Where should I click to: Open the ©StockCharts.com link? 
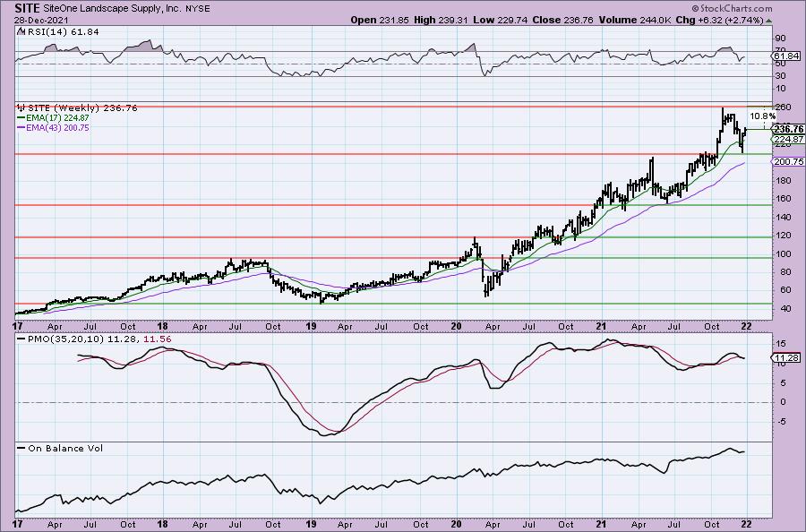point(732,8)
